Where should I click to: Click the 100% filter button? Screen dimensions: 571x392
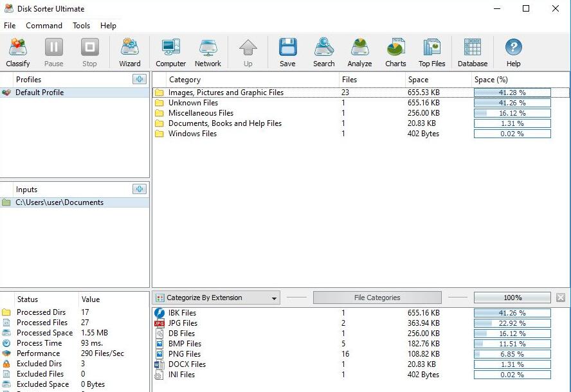coord(512,298)
